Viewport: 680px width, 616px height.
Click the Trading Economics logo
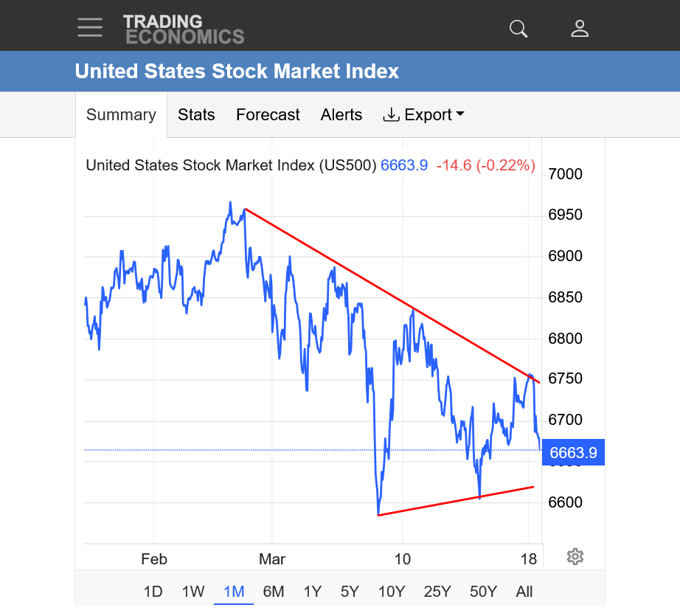pyautogui.click(x=184, y=29)
